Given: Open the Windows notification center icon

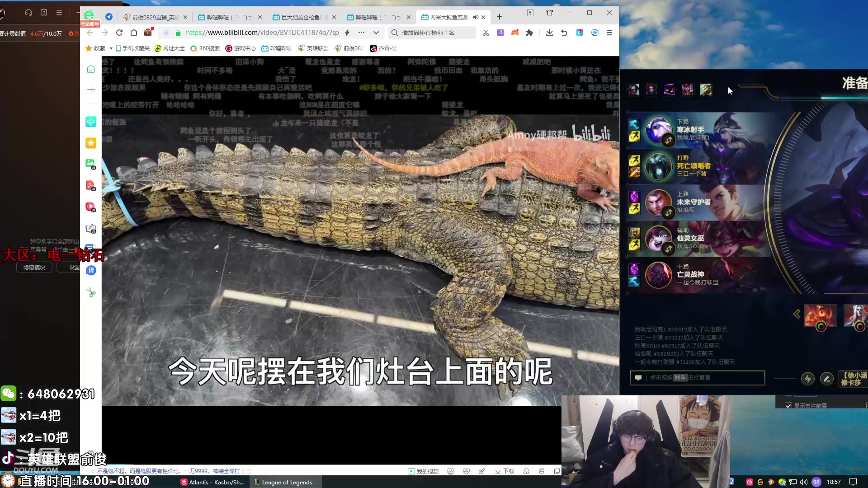Looking at the screenshot, I should [853, 482].
